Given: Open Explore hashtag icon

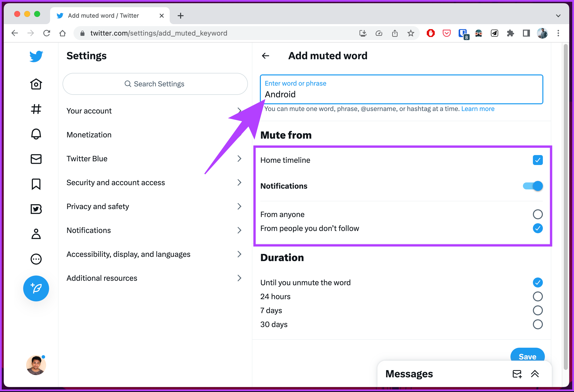Looking at the screenshot, I should [36, 109].
